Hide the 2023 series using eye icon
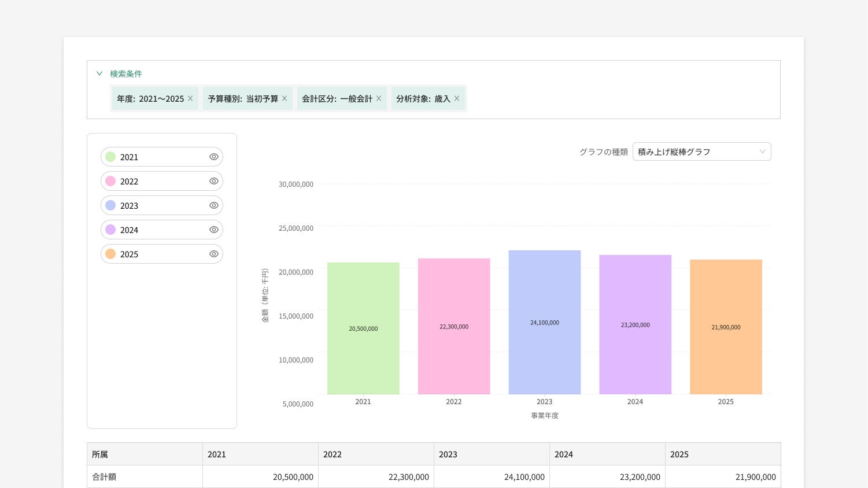Screen dimensions: 868x488 (x=213, y=205)
